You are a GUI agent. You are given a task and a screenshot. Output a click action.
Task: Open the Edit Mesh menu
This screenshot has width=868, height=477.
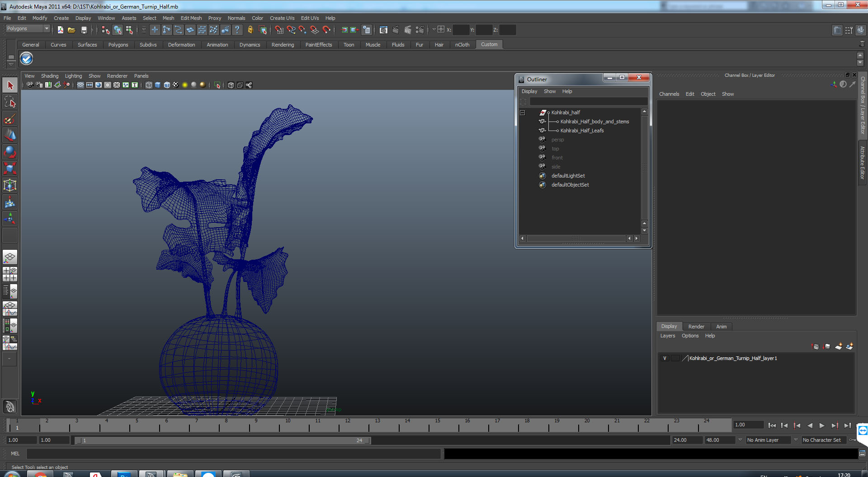tap(191, 18)
